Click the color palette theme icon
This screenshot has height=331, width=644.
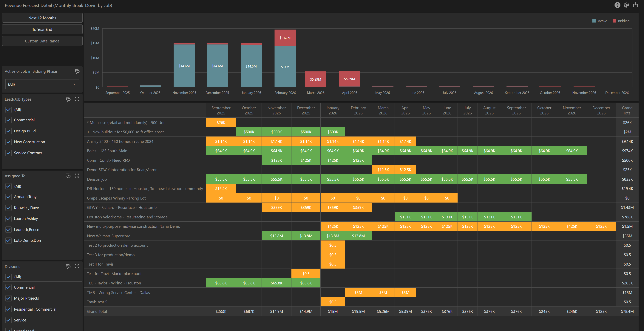(x=626, y=5)
